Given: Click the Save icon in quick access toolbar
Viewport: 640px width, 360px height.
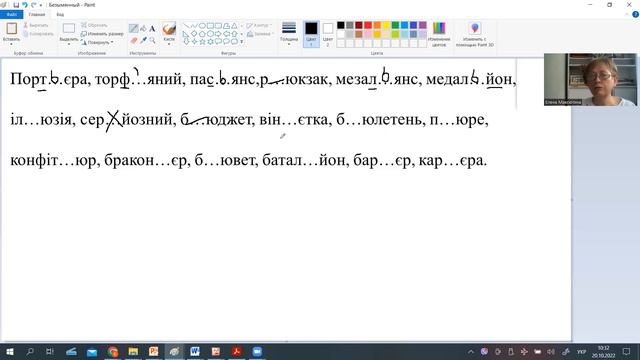Looking at the screenshot, I should (x=16, y=5).
